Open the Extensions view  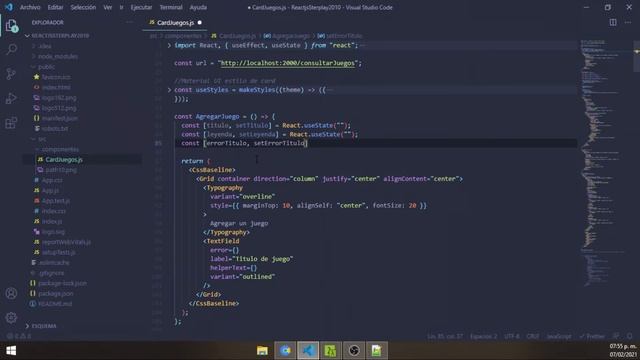point(11,122)
